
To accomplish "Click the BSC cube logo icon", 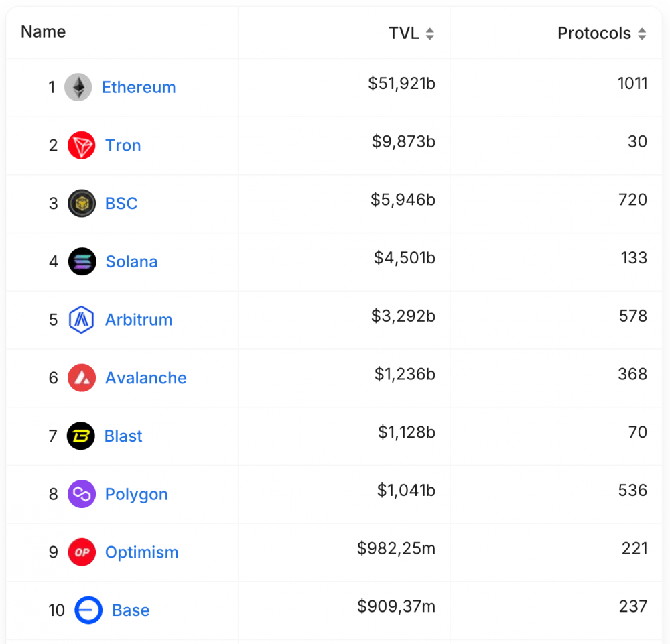I will pyautogui.click(x=82, y=204).
